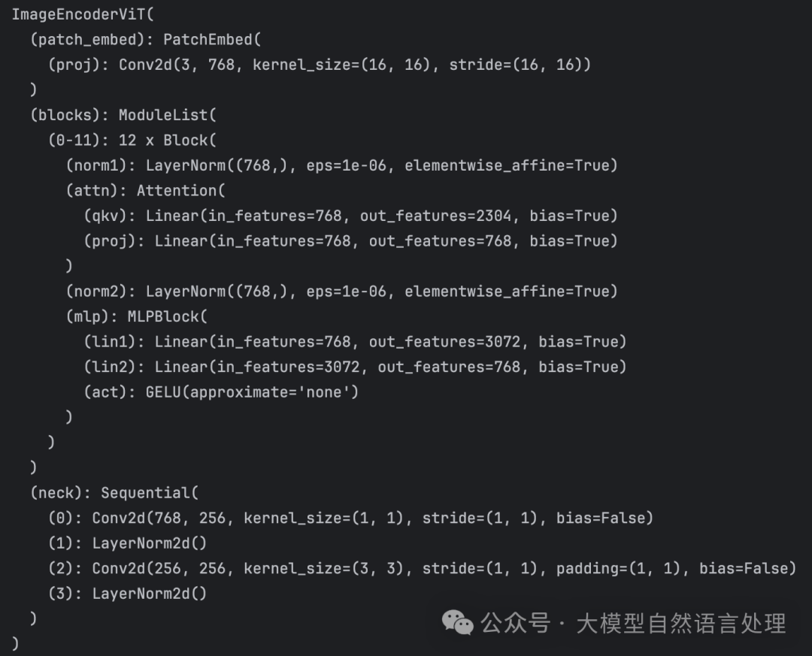Click the (lin1): Linear line

tap(355, 342)
